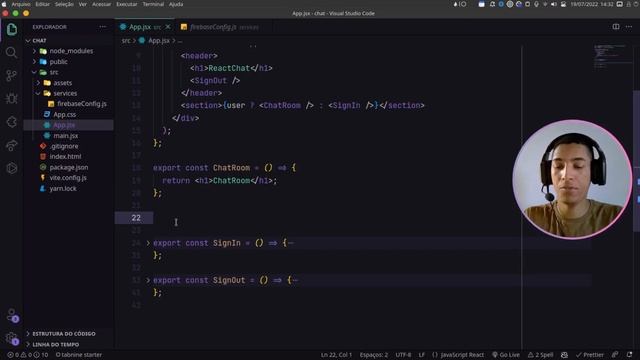
Task: Open the Manage gear icon
Action: (12, 338)
